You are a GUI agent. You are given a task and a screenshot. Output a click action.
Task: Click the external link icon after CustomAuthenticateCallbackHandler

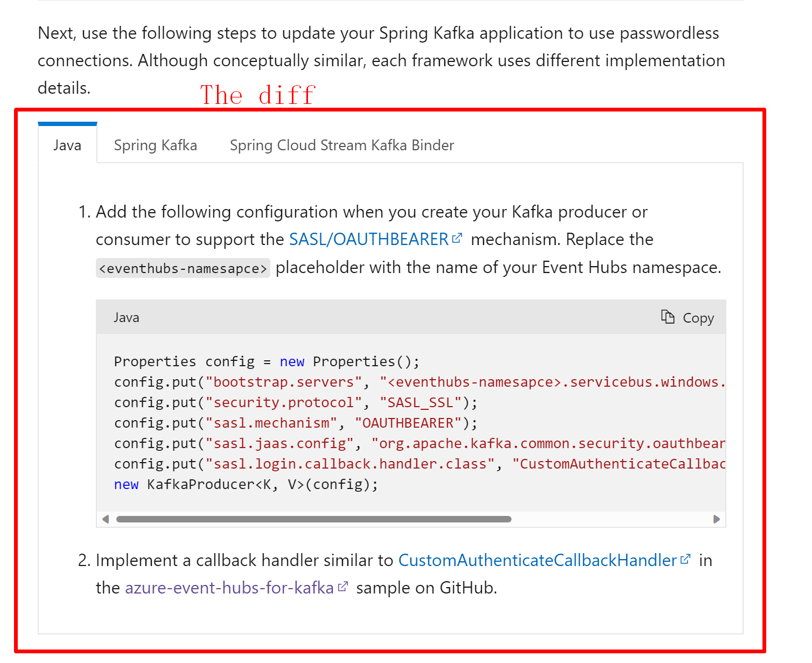(x=685, y=558)
